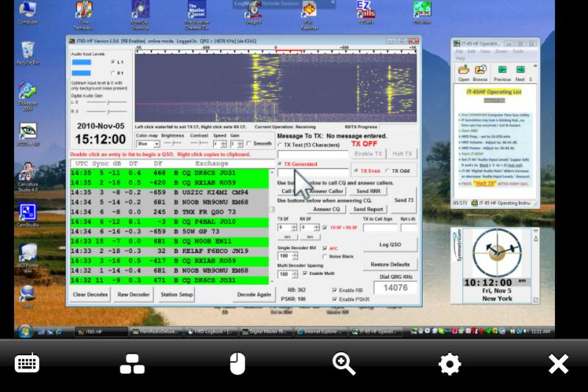Open the remote keyboard icon
This screenshot has height=392, width=588.
pos(27,363)
